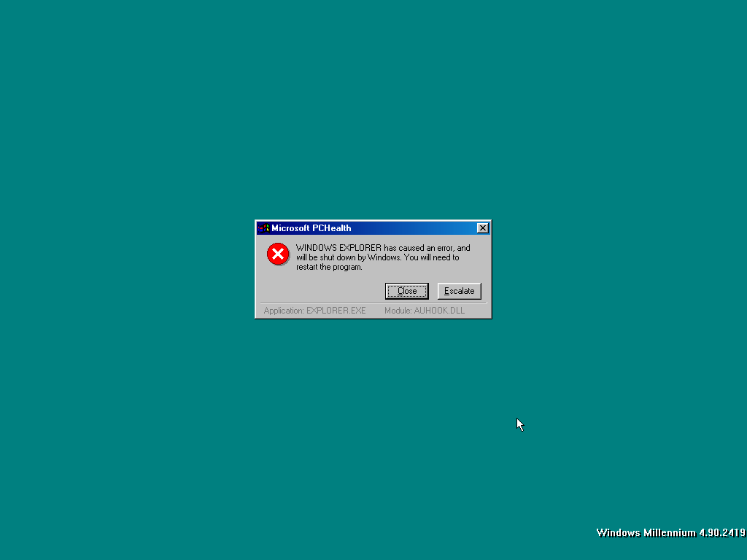Screen dimensions: 747x560
Task: Click the WINDOWS EXPLORER error message text
Action: (383, 257)
